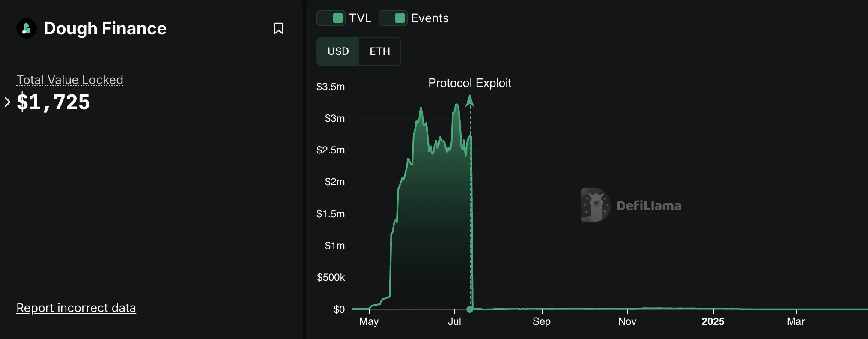
Task: Open the Report incorrect data link
Action: coord(76,308)
